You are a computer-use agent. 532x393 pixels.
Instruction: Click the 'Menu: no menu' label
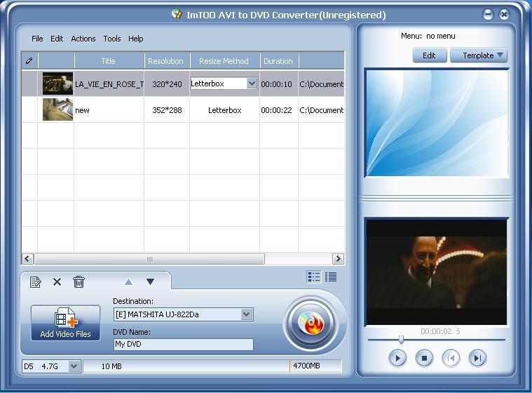coord(428,36)
